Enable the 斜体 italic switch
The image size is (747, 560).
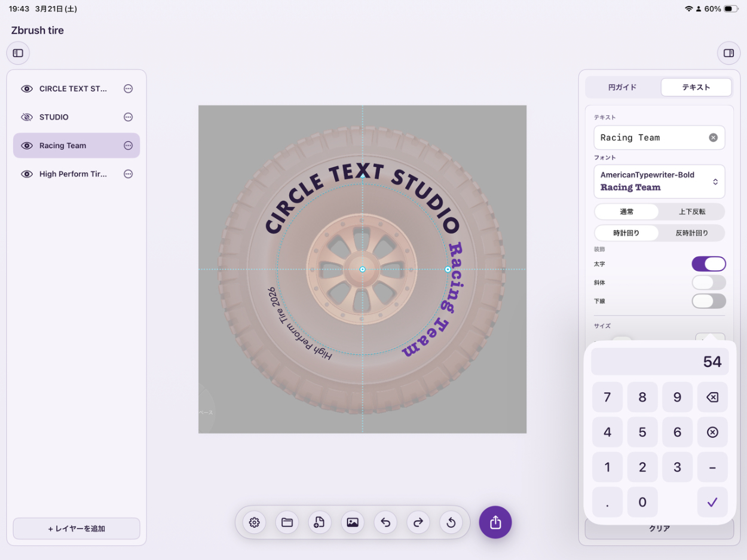point(709,283)
